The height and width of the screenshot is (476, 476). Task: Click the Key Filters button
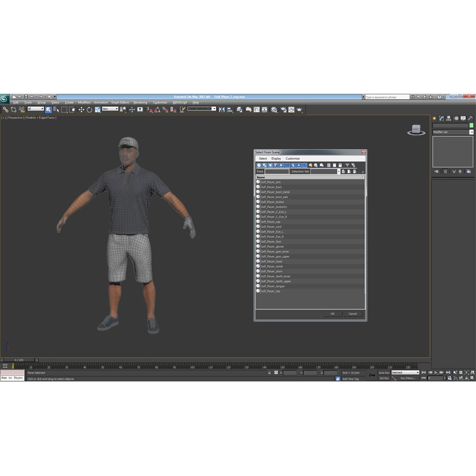point(408,378)
